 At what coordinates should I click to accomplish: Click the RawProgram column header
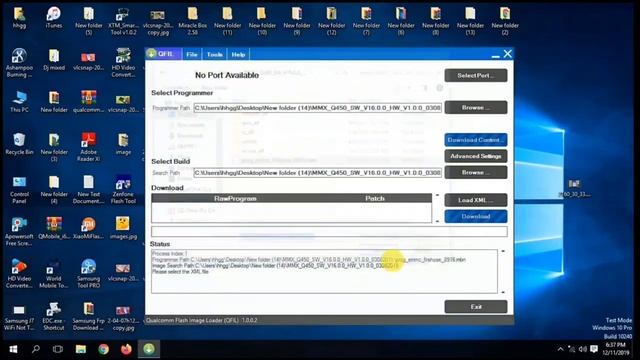tap(235, 198)
